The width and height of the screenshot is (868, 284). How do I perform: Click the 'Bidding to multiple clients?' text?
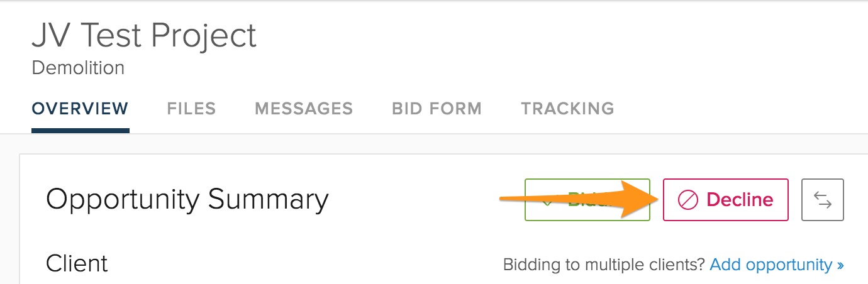coord(604,265)
